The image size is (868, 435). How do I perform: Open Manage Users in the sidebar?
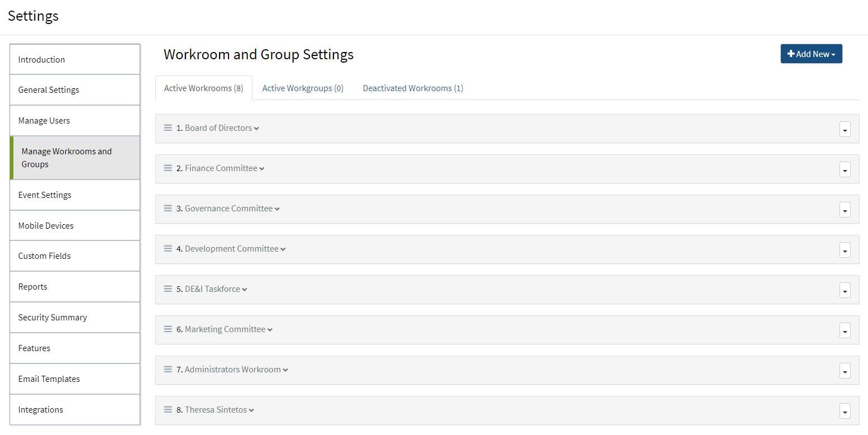point(44,121)
